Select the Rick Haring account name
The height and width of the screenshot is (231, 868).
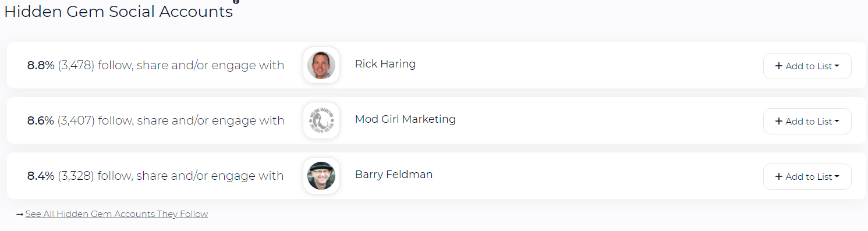pyautogui.click(x=385, y=64)
